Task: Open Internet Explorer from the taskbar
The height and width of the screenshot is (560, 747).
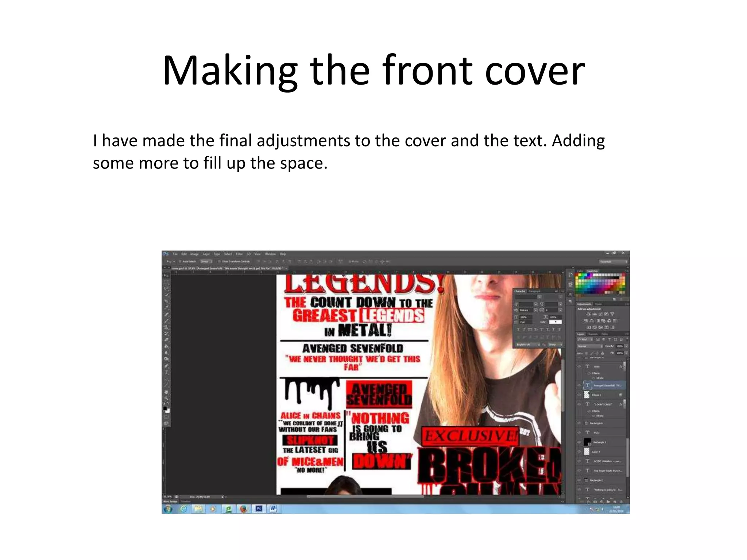Action: [x=183, y=509]
